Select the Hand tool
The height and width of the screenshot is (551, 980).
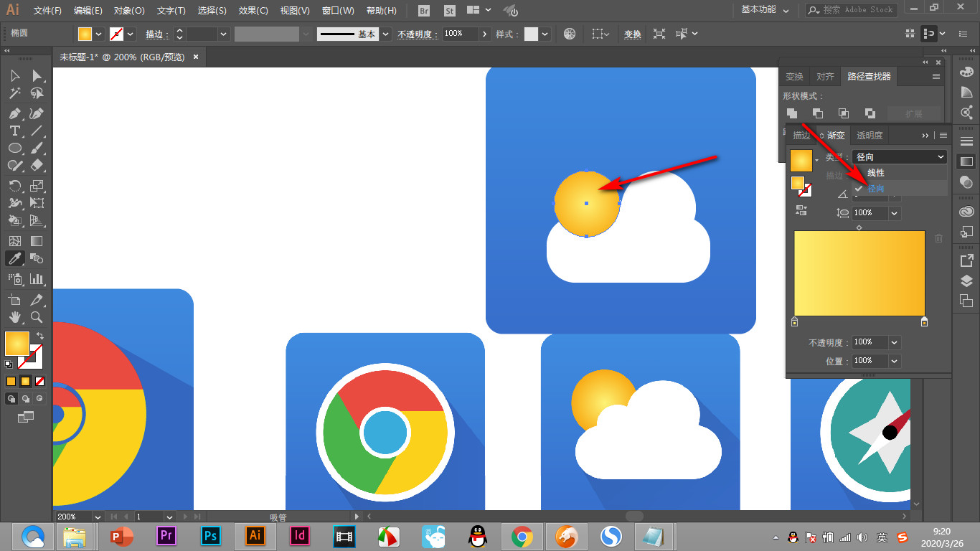pos(15,316)
